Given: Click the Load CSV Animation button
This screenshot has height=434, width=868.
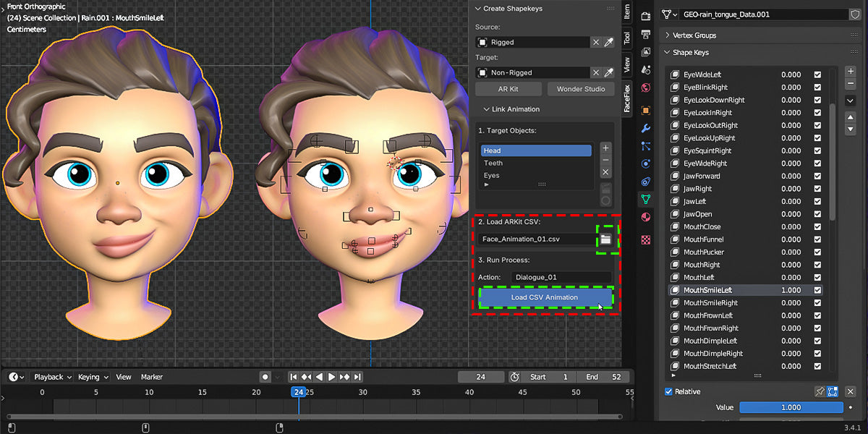Looking at the screenshot, I should point(545,297).
